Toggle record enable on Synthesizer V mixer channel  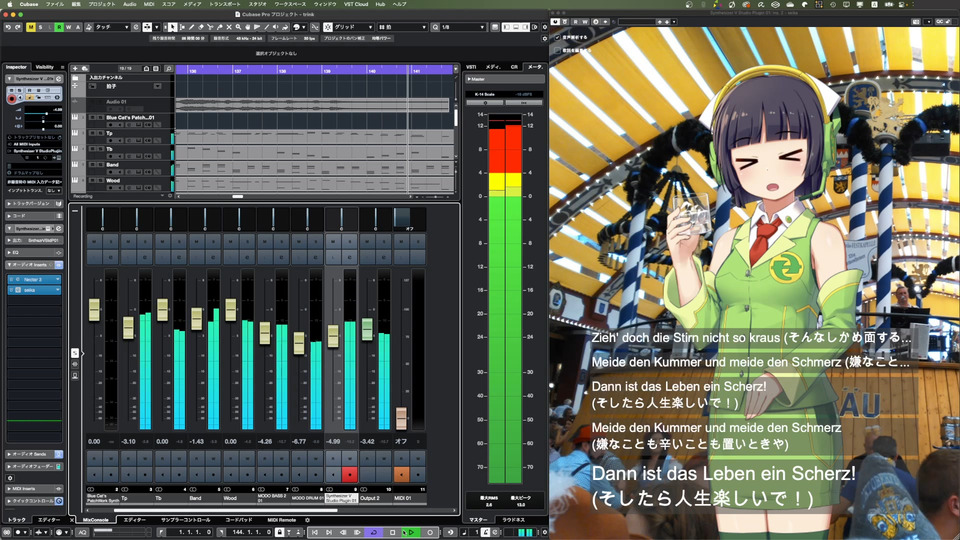(x=349, y=474)
